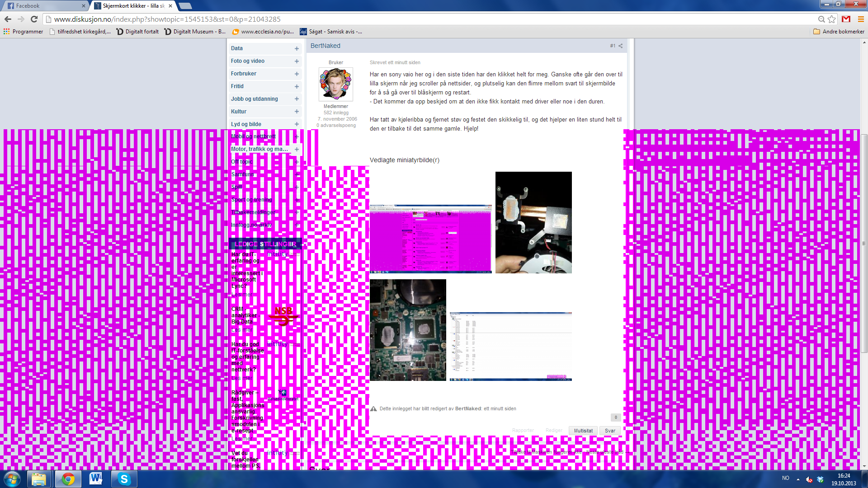Click the Dropbox tray icon
This screenshot has height=488, width=868.
point(820,479)
